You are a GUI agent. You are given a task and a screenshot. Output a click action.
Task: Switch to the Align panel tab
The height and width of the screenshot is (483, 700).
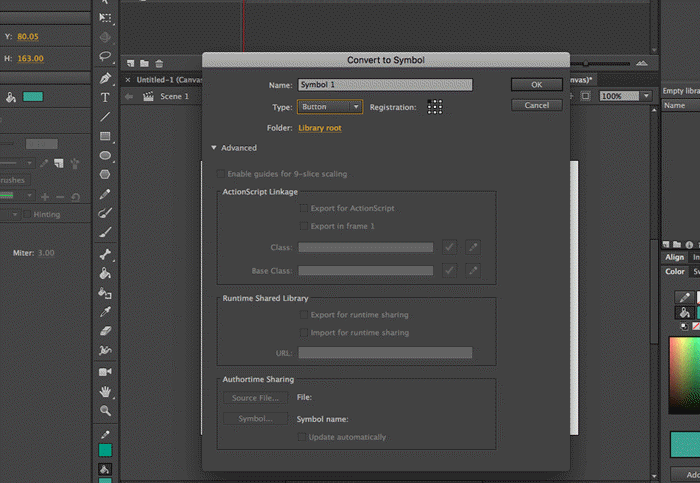click(676, 257)
